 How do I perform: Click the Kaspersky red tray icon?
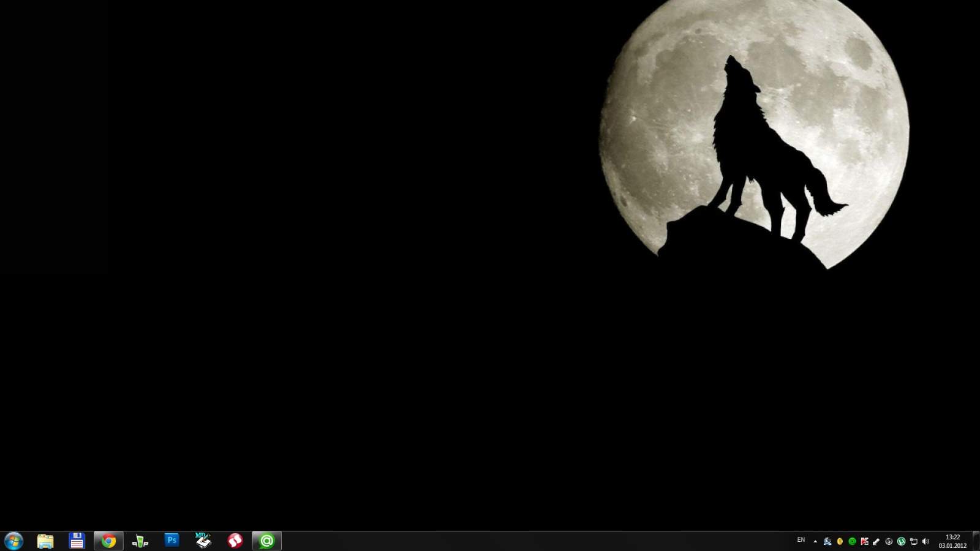pyautogui.click(x=864, y=541)
